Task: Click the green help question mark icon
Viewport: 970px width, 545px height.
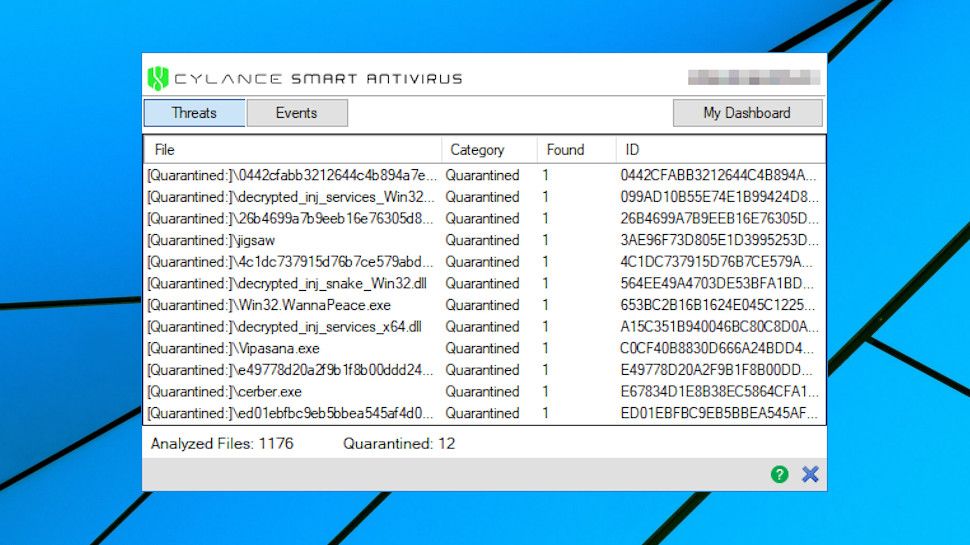Action: coord(779,474)
